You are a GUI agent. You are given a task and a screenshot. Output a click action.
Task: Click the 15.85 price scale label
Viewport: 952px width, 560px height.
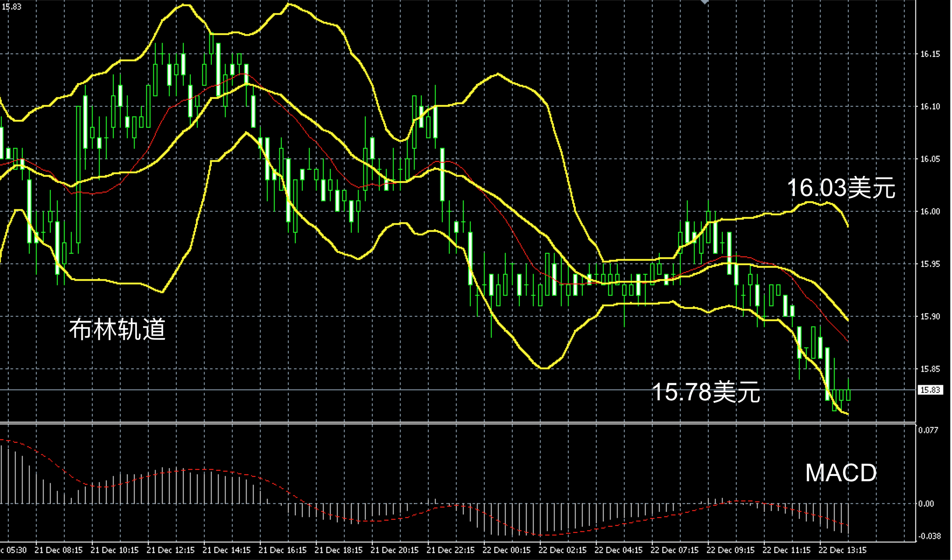[930, 369]
